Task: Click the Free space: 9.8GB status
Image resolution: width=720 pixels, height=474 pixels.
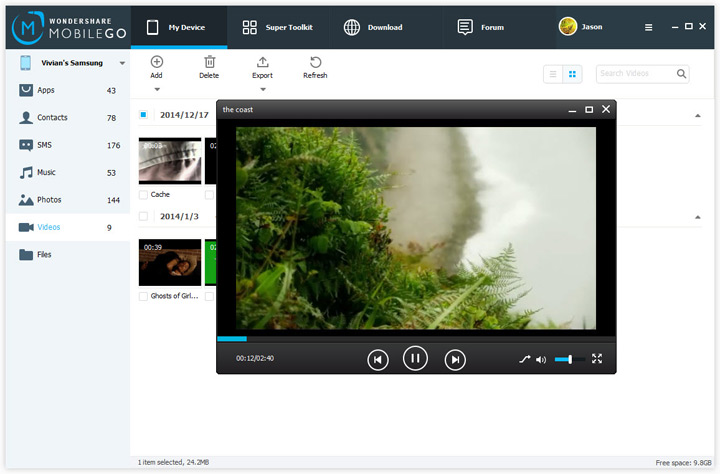Action: 683,463
